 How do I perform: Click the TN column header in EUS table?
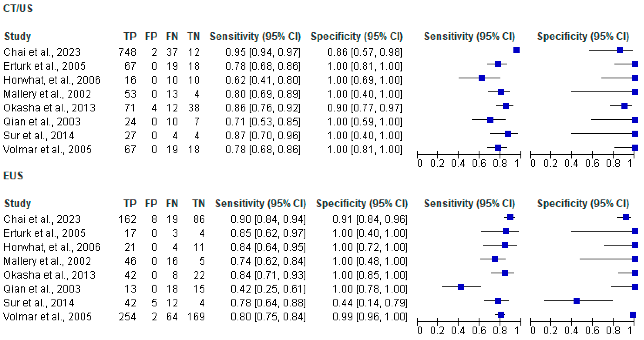199,203
